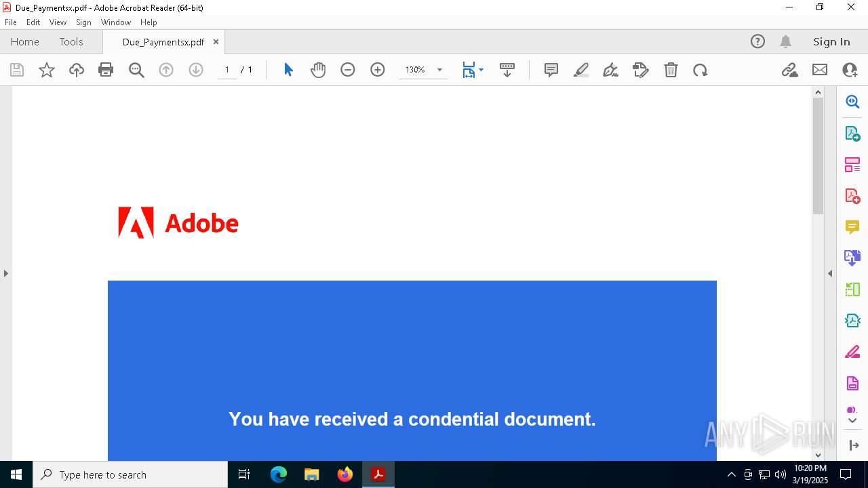The height and width of the screenshot is (488, 868).
Task: Activate the Selection arrow tool
Action: (x=288, y=70)
